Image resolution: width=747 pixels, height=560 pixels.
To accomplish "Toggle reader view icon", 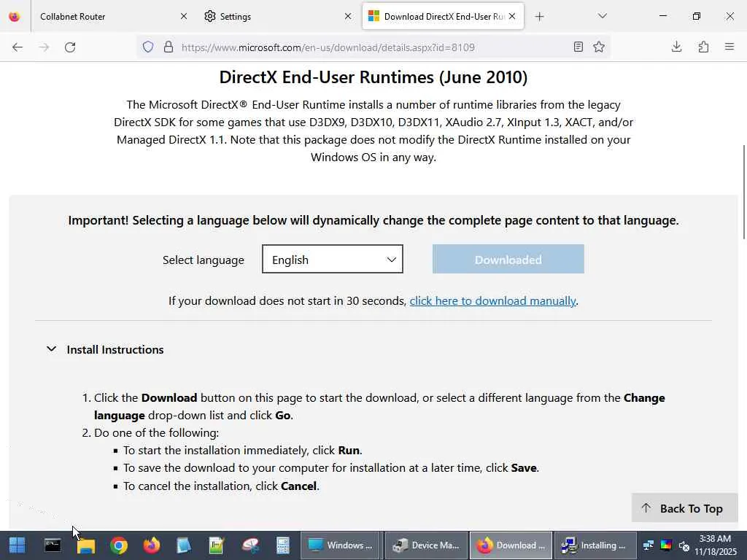I will 578,47.
